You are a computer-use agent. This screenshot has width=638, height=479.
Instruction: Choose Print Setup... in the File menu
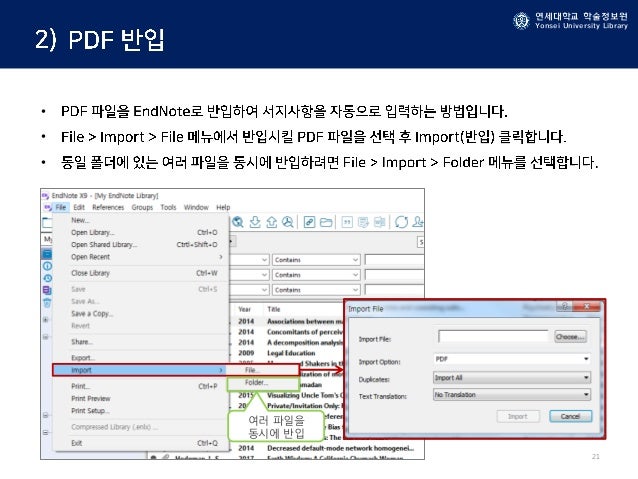(x=141, y=411)
